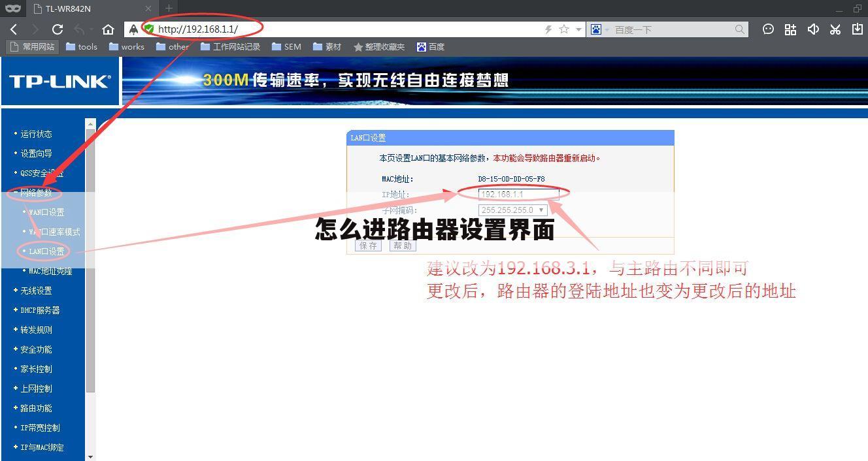
Task: Open LAN口设置 submenu item
Action: 46,251
